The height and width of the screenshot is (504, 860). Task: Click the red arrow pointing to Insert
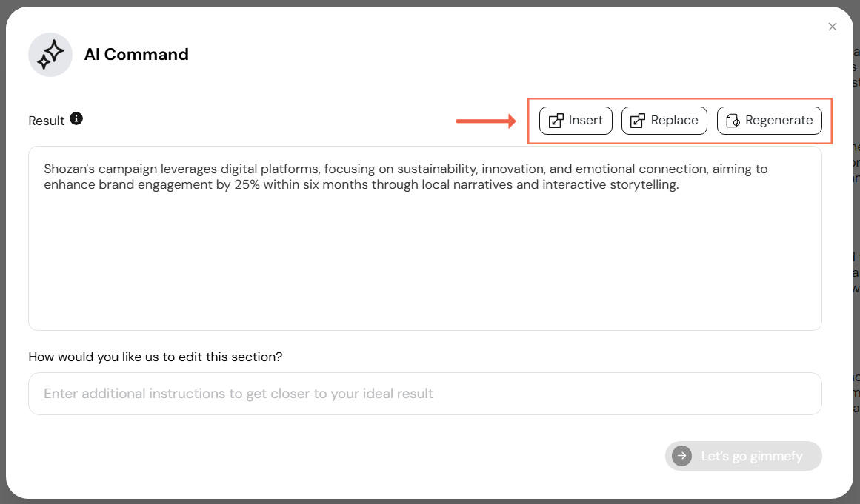[x=486, y=121]
